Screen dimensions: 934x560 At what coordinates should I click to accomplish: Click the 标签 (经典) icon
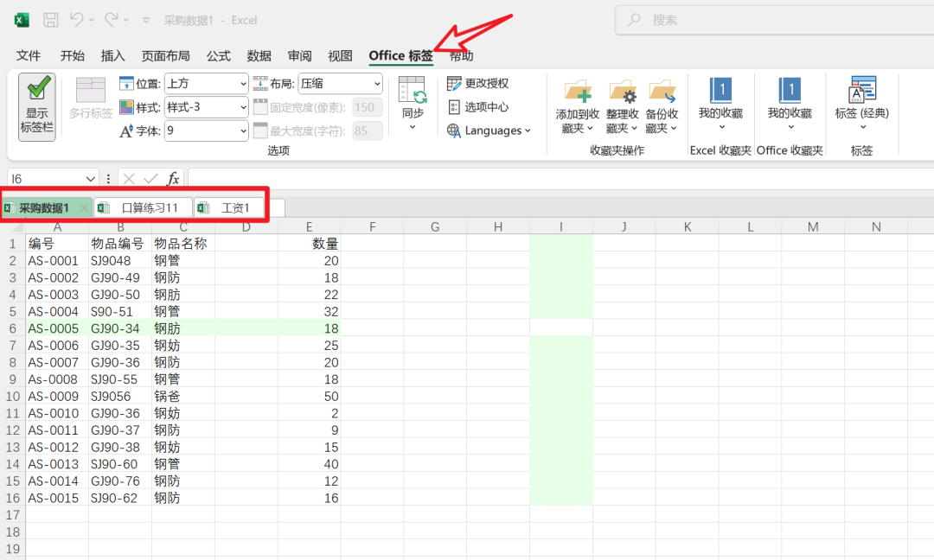[x=862, y=90]
